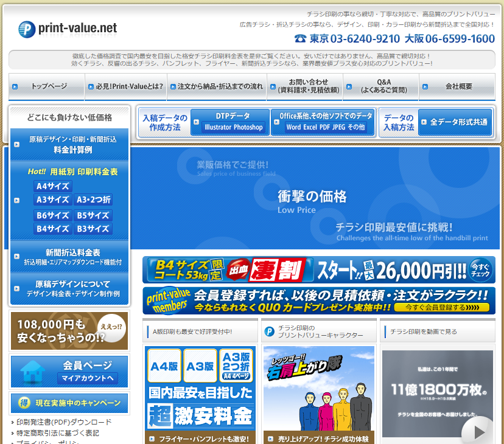Click arrow icon beside お問い合わせ
The height and width of the screenshot is (444, 504).
pyautogui.click(x=273, y=87)
